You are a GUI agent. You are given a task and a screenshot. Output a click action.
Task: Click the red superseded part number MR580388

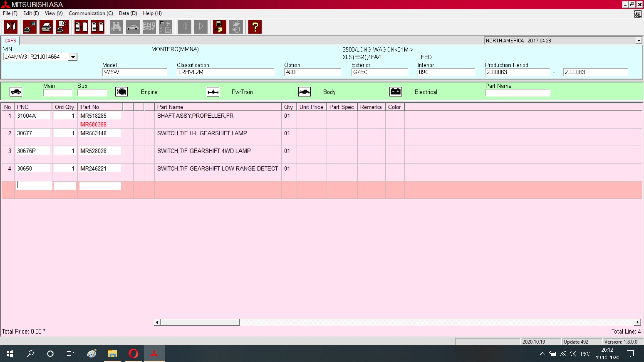click(93, 124)
